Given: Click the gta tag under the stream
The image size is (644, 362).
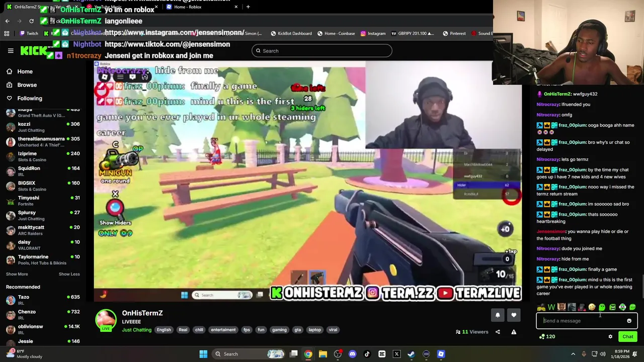Looking at the screenshot, I should tap(298, 330).
